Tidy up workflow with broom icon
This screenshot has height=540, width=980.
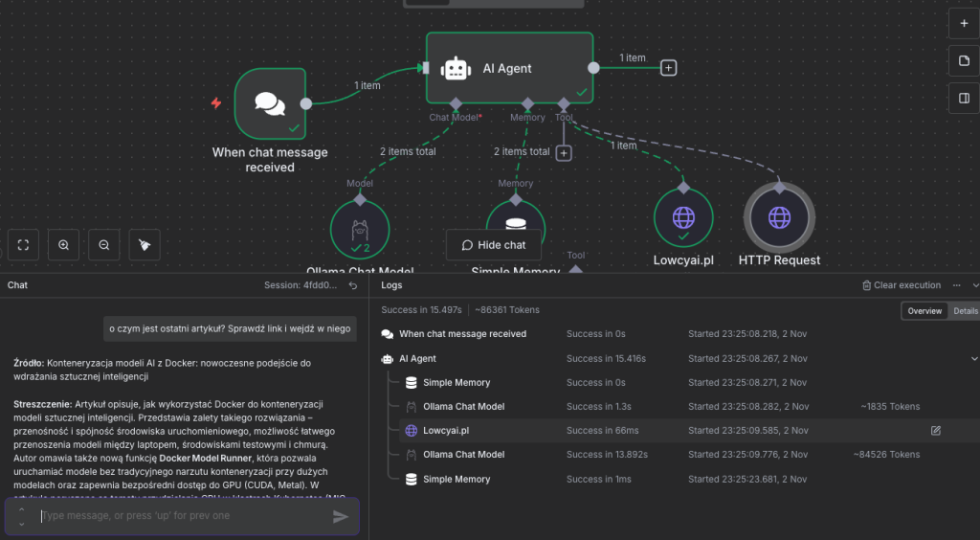[x=144, y=245]
